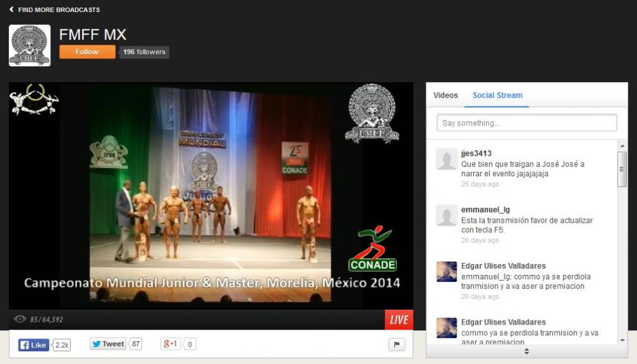This screenshot has height=364, width=637.
Task: Switch to the Videos tab
Action: (x=445, y=95)
